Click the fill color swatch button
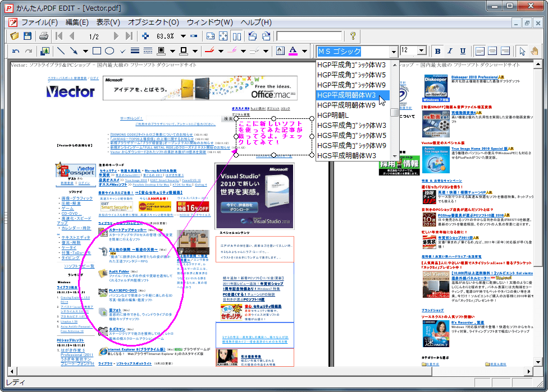This screenshot has height=392, width=548. pyautogui.click(x=162, y=51)
